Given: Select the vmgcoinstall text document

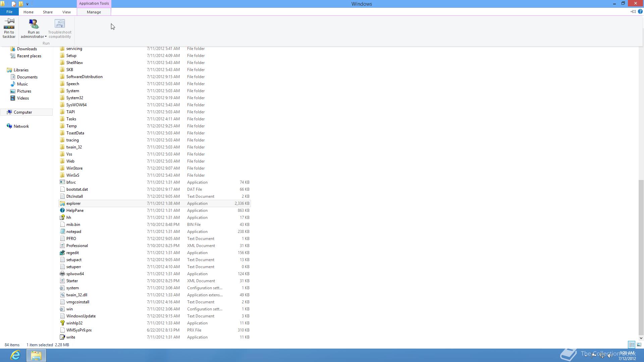Looking at the screenshot, I should click(78, 302).
